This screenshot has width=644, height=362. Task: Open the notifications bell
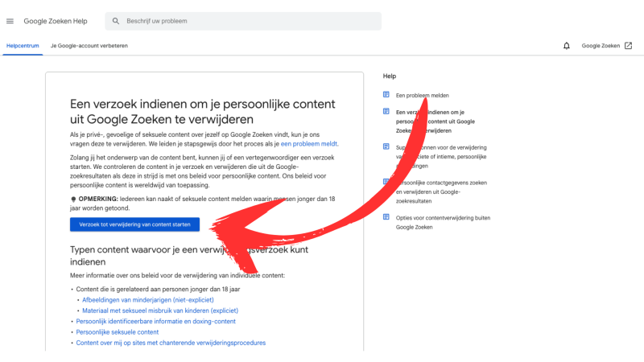coord(567,46)
